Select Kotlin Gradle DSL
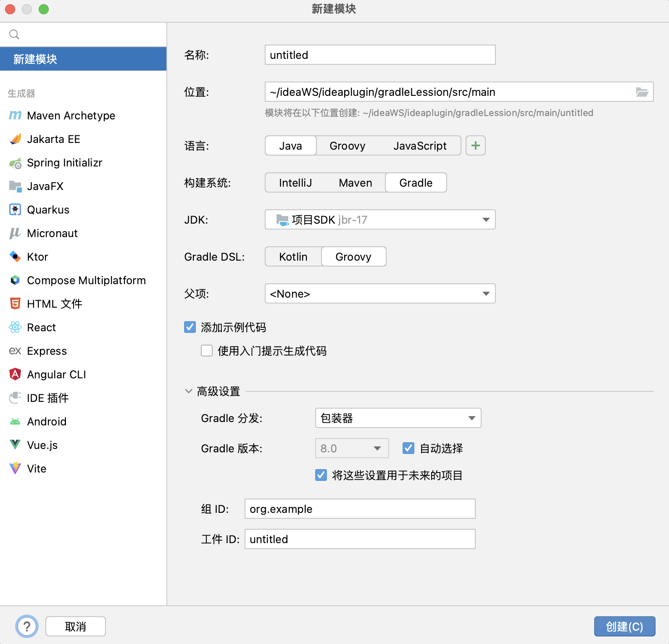Image resolution: width=669 pixels, height=644 pixels. [x=293, y=256]
